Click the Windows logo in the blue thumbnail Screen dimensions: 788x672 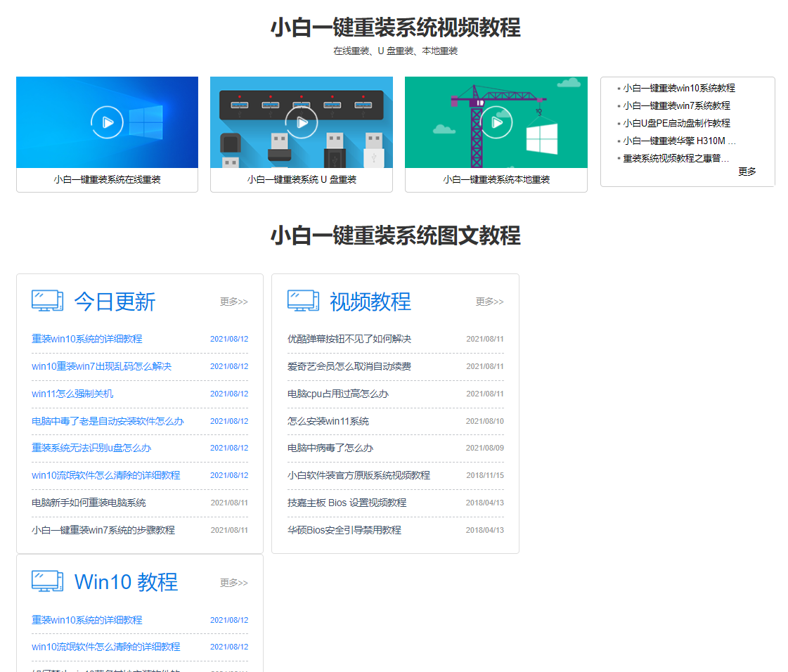146,122
